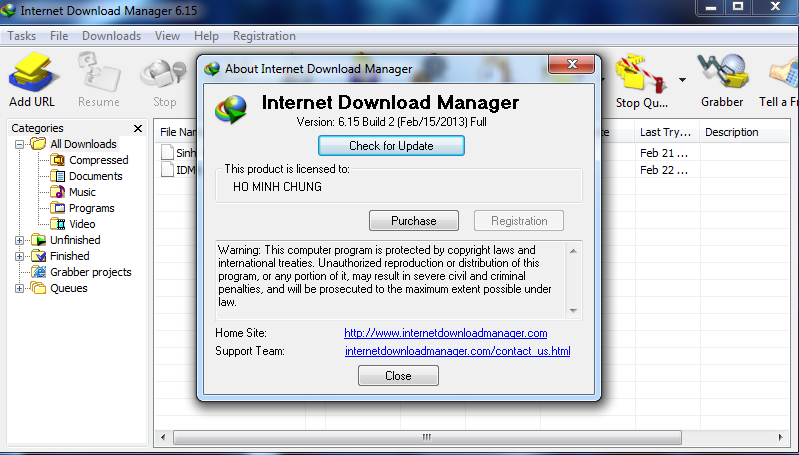This screenshot has width=799, height=455.
Task: Click the Check for Update button
Action: coord(391,146)
